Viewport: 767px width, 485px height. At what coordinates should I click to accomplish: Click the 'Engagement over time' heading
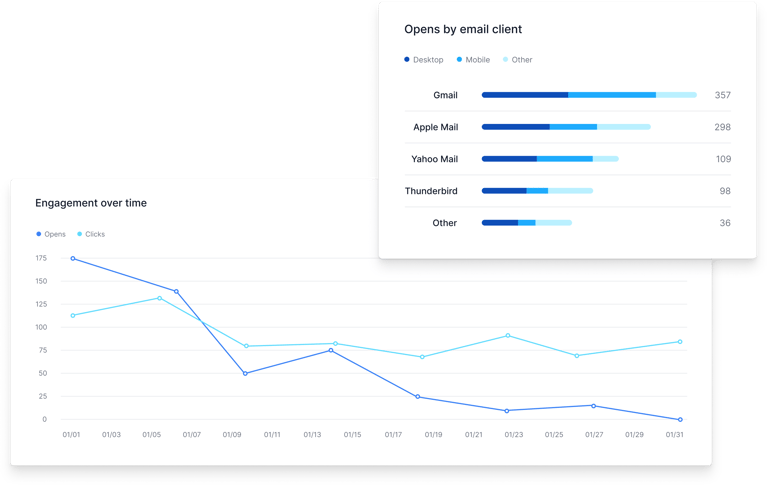click(x=91, y=203)
